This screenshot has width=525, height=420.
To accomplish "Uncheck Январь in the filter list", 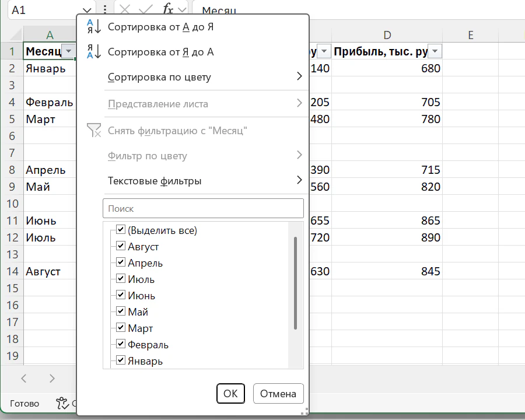I will [x=121, y=360].
